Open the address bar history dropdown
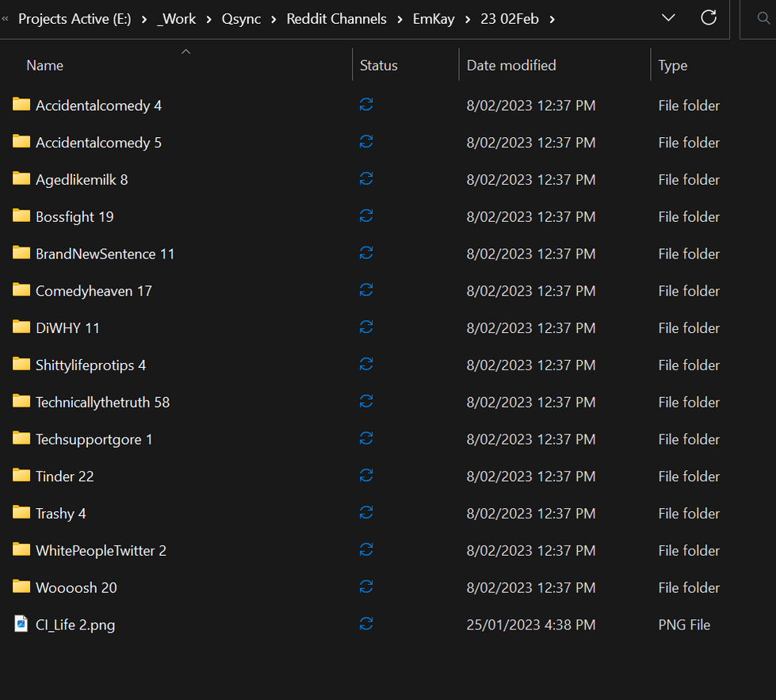Viewport: 776px width, 700px height. [x=669, y=18]
